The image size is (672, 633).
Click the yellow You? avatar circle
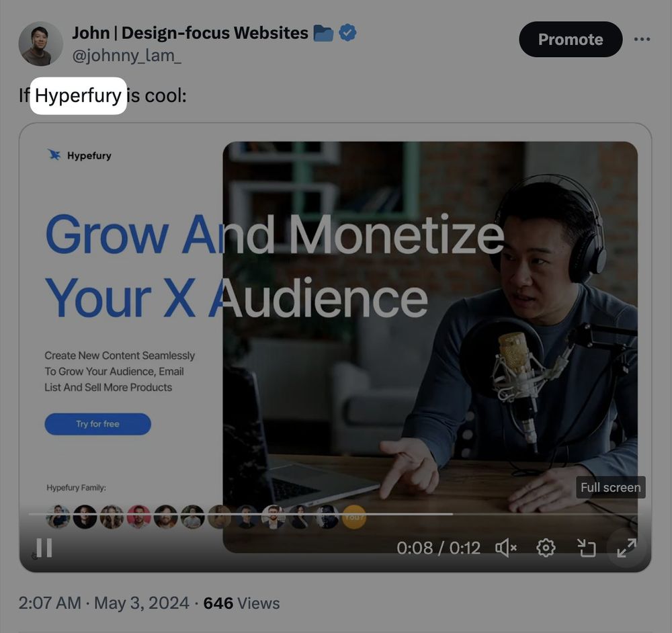tap(354, 517)
